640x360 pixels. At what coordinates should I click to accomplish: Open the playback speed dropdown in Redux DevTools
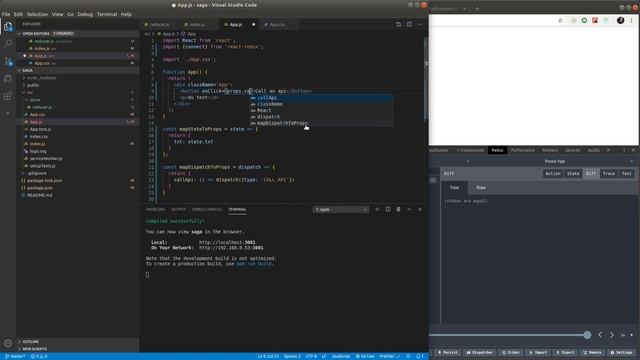(x=627, y=335)
